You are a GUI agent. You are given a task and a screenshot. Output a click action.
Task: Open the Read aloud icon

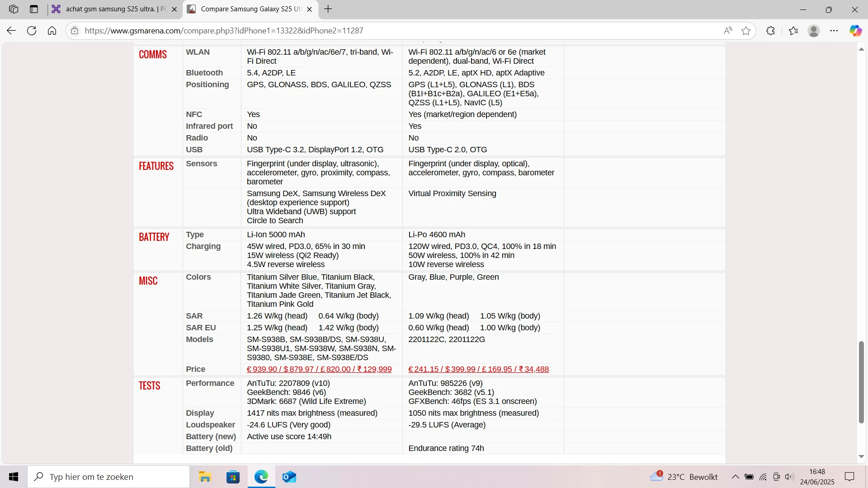728,31
